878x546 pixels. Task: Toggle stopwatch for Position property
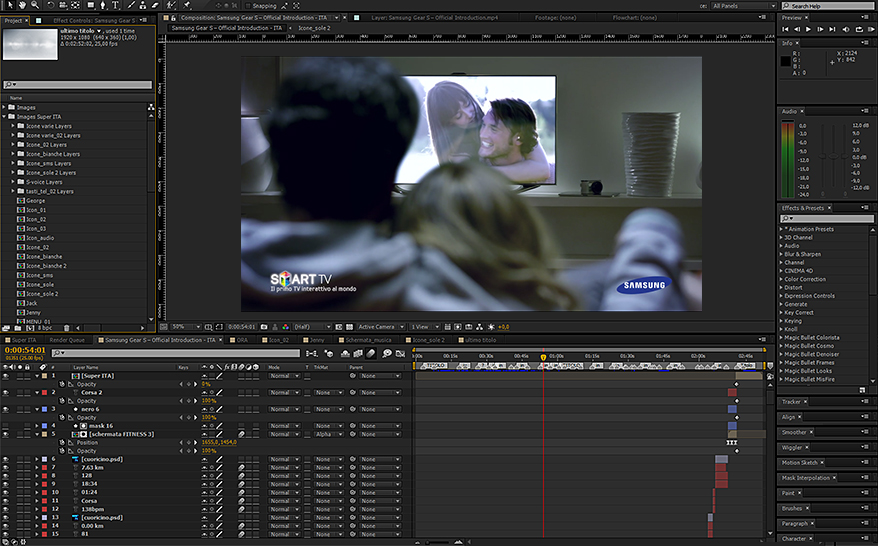pyautogui.click(x=62, y=442)
